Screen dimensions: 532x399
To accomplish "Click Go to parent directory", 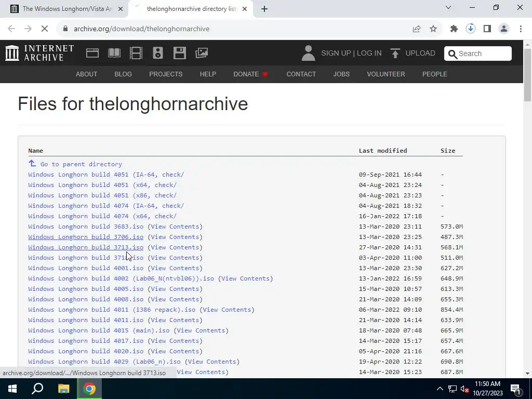I will click(x=81, y=164).
